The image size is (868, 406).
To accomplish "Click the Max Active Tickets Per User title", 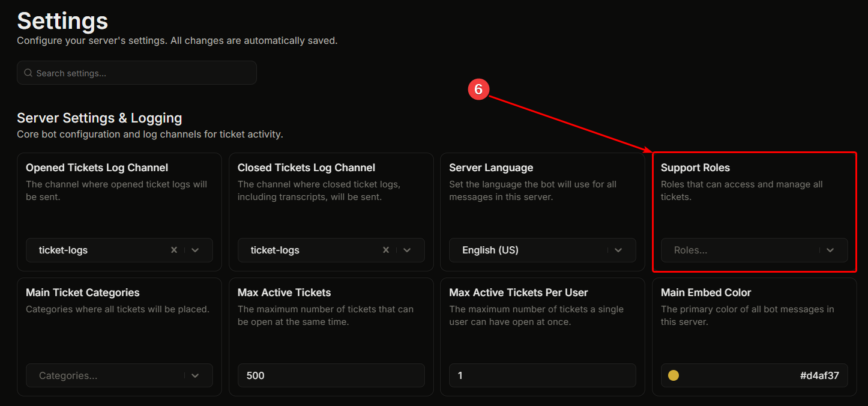I will pos(519,292).
